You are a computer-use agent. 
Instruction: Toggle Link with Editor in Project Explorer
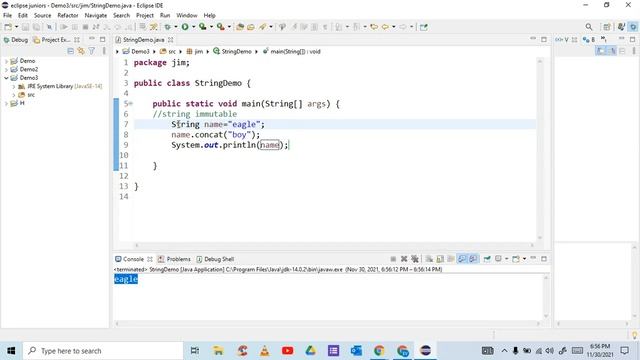click(x=81, y=51)
